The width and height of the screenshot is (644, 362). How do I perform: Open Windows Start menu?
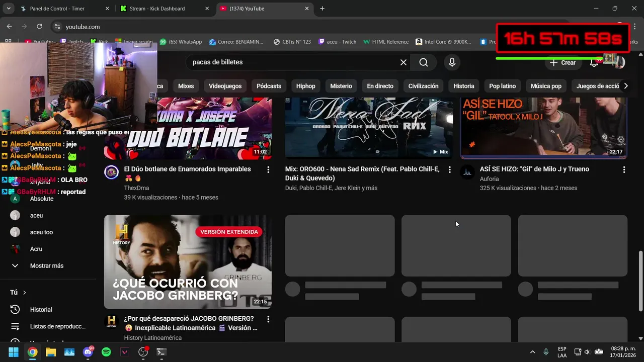pyautogui.click(x=14, y=352)
